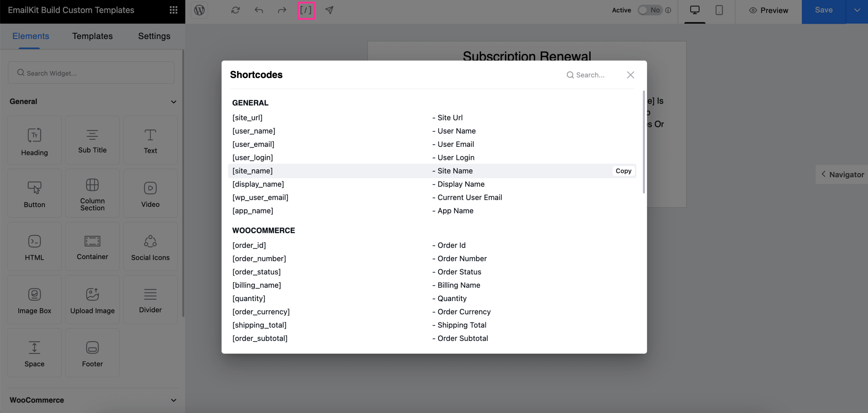Click the [user_email] shortcode row
Image resolution: width=868 pixels, height=413 pixels.
tap(432, 144)
